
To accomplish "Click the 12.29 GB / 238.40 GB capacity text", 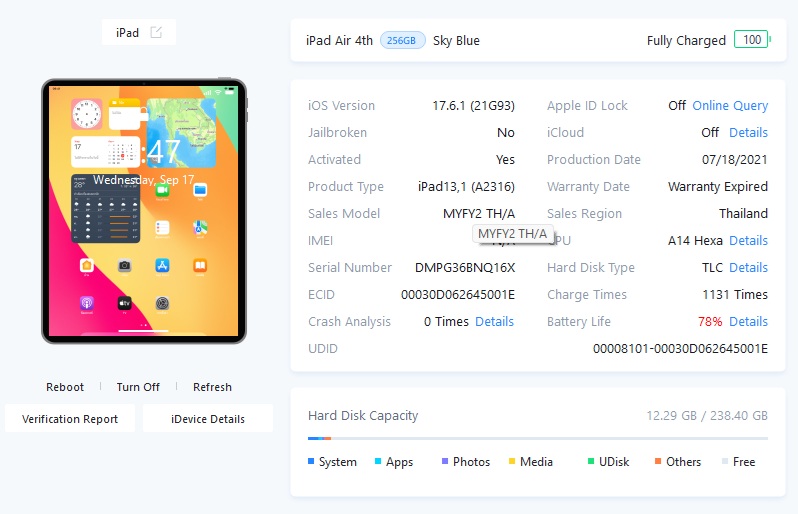I will pos(707,415).
